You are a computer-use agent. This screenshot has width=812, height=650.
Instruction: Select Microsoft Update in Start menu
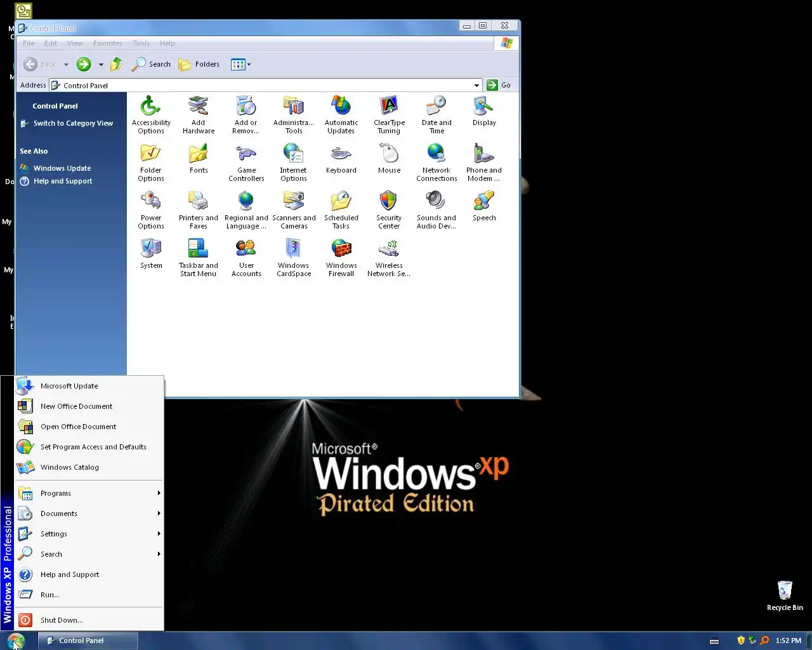[x=89, y=386]
